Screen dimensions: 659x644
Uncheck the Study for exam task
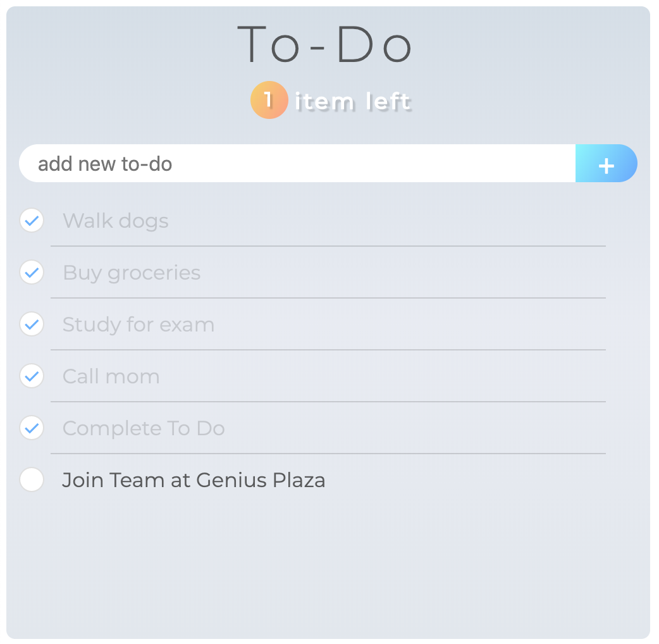coord(32,325)
